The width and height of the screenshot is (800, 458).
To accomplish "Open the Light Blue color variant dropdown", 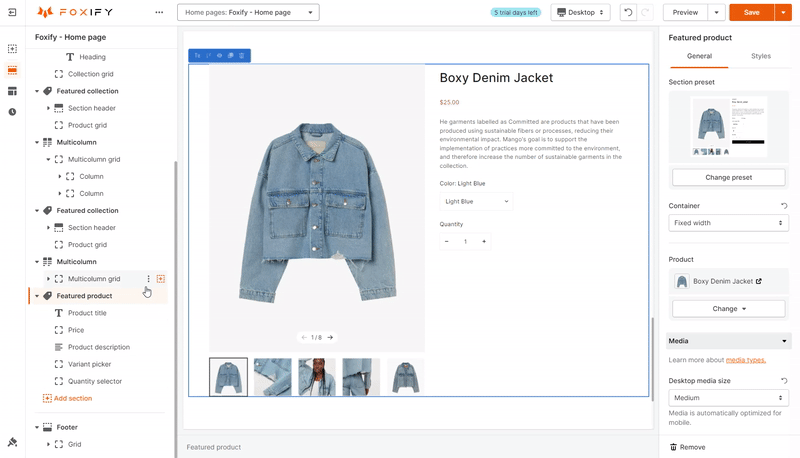I will coord(476,201).
